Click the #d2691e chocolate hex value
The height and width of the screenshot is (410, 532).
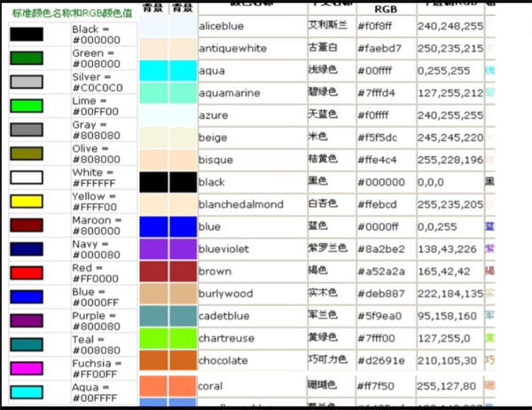pos(381,360)
